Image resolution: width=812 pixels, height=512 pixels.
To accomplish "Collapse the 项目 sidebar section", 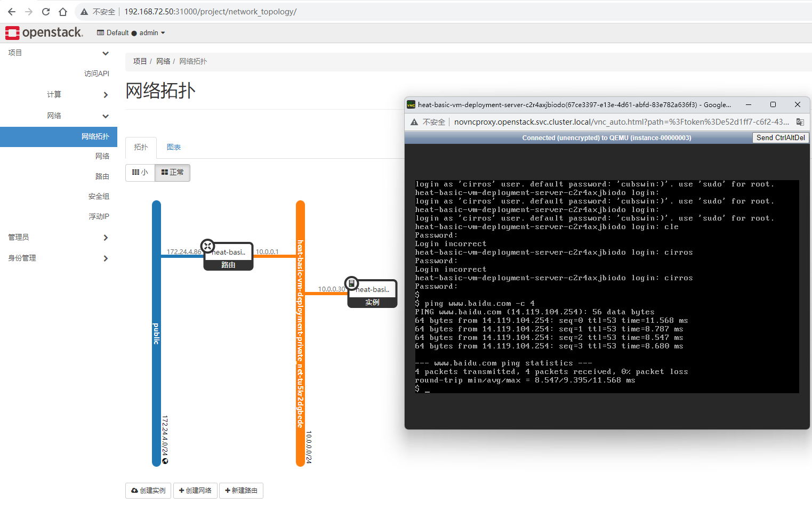I will pos(59,53).
